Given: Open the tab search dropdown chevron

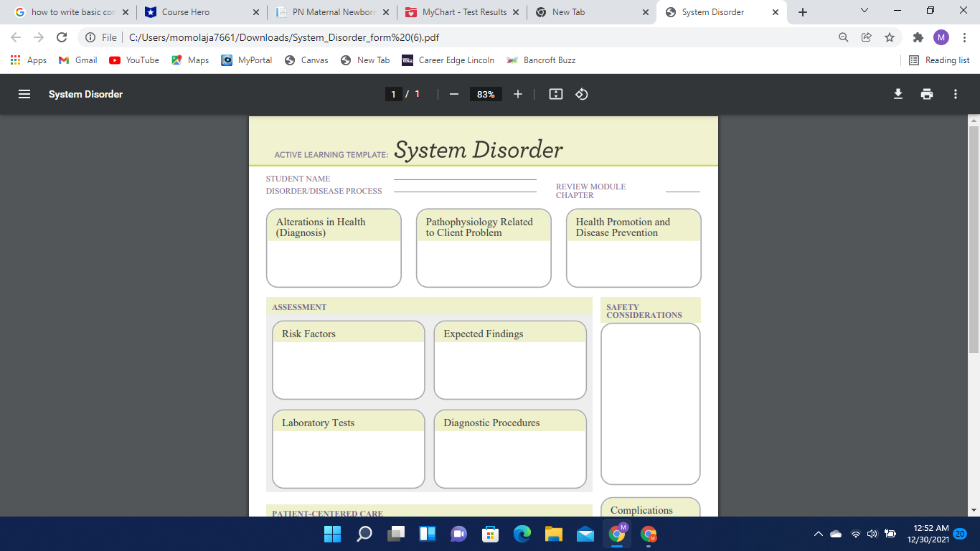Looking at the screenshot, I should (863, 11).
